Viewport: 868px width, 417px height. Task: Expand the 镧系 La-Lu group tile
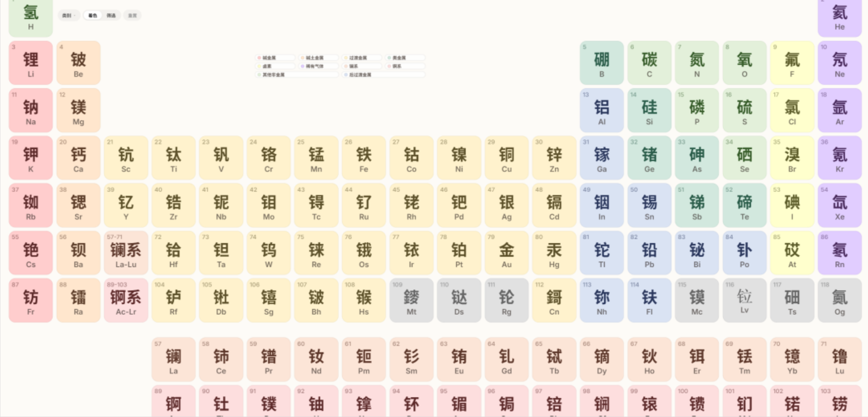(126, 253)
